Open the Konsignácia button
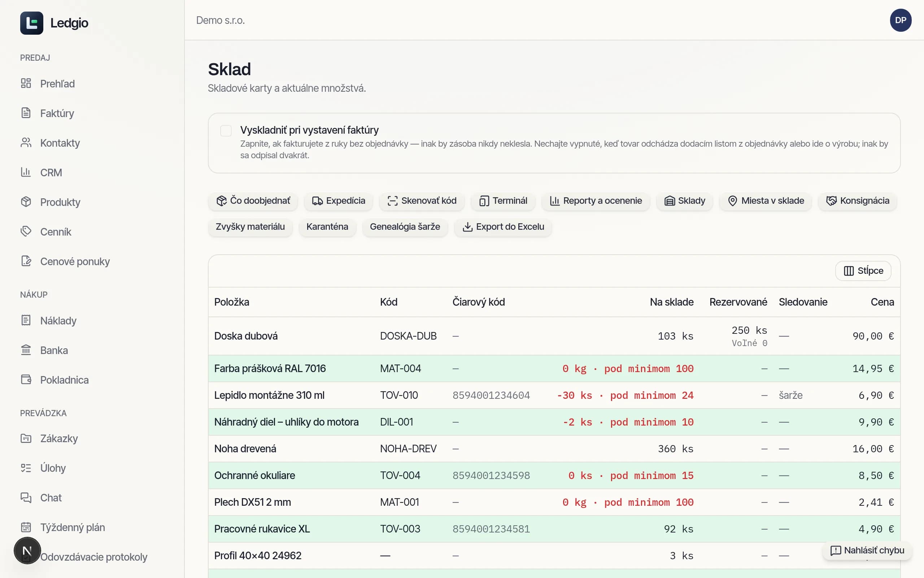The width and height of the screenshot is (924, 578). point(858,201)
